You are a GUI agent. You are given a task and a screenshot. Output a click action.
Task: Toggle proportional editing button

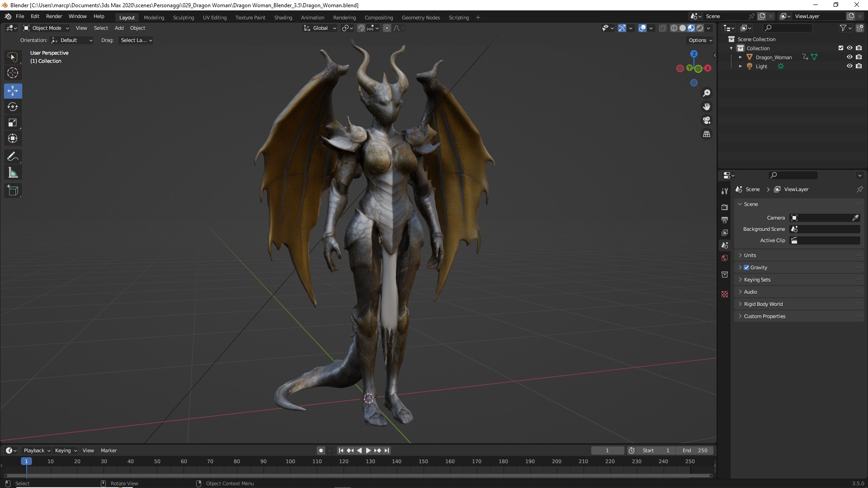coord(387,28)
